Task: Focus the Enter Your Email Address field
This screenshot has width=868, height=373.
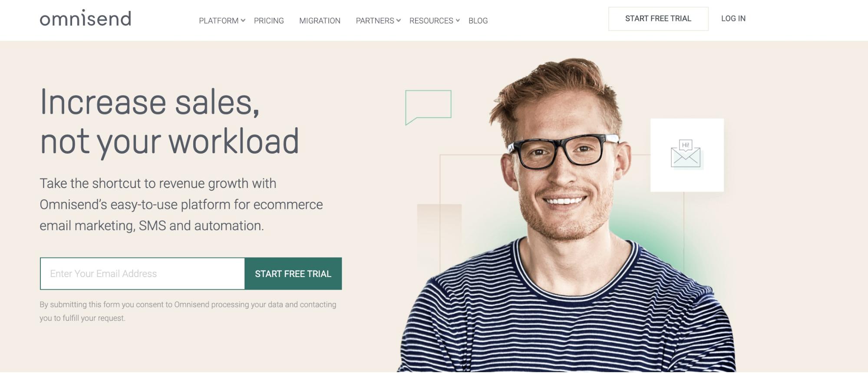Action: tap(142, 274)
